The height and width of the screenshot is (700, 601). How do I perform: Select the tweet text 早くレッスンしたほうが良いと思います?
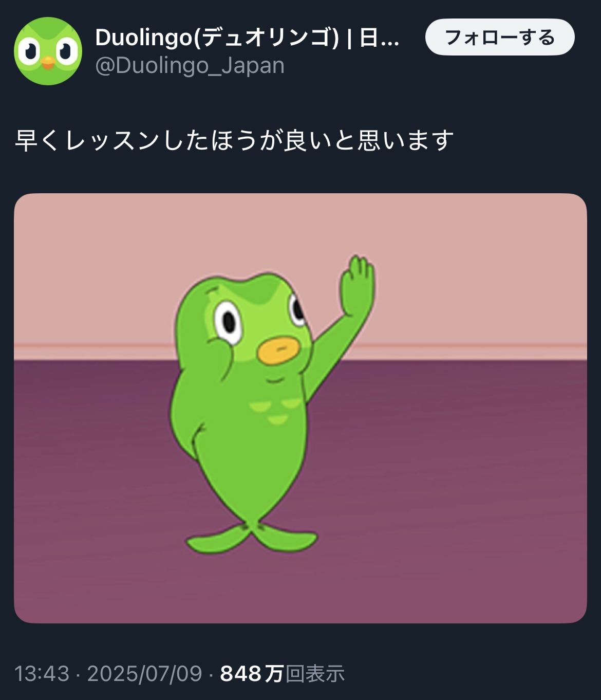point(234,140)
